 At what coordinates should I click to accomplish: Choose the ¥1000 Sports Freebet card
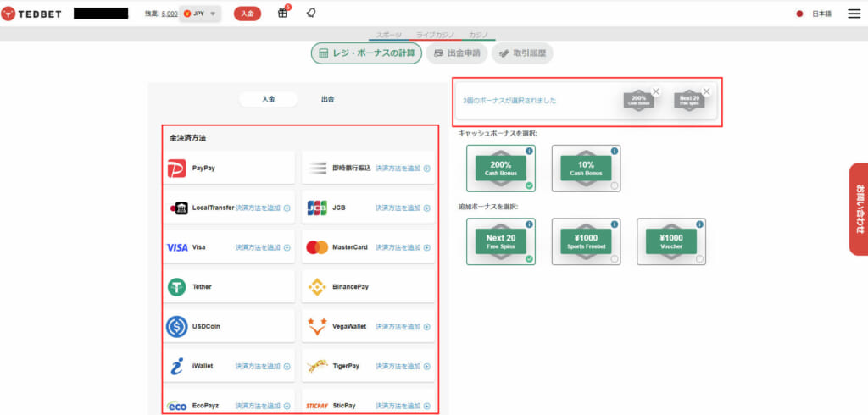(587, 242)
